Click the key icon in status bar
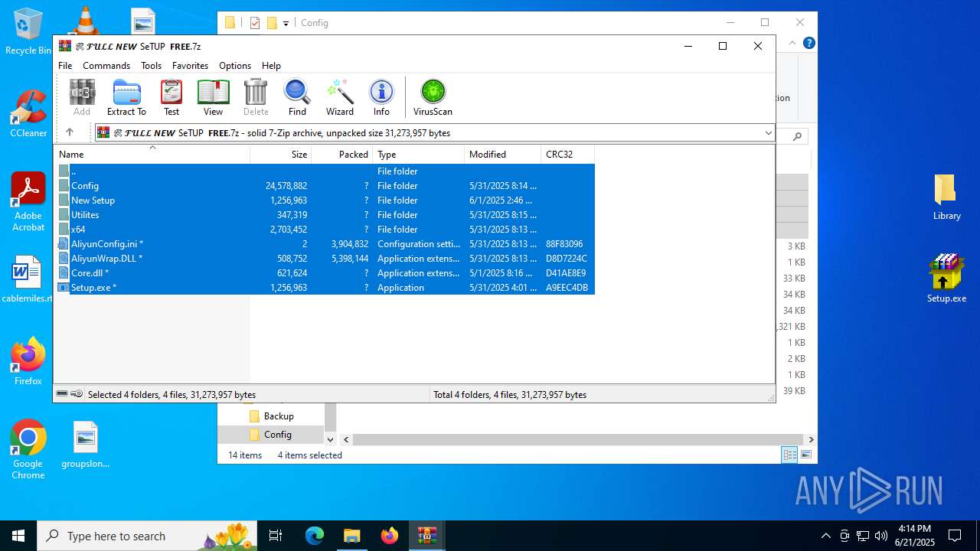The width and height of the screenshot is (980, 551). (77, 394)
